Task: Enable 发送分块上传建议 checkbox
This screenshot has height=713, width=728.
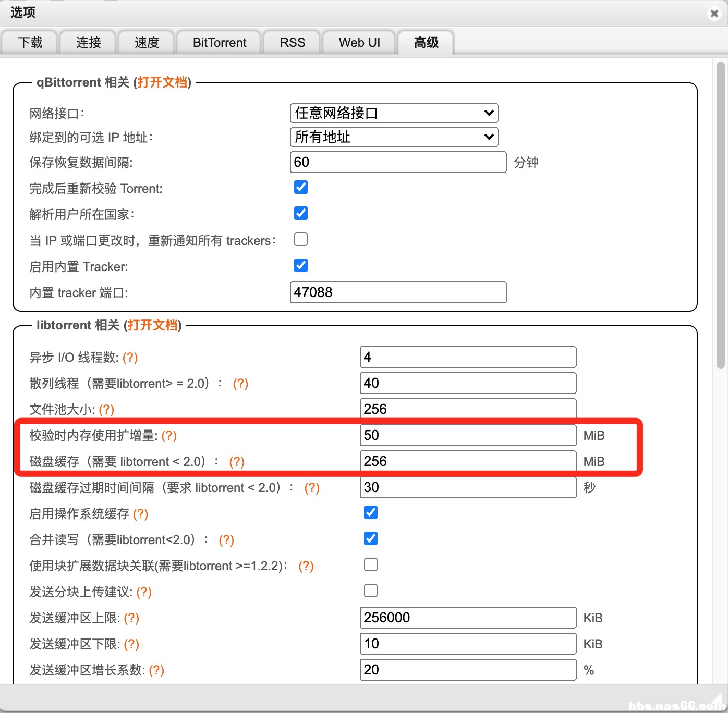Action: pyautogui.click(x=371, y=591)
